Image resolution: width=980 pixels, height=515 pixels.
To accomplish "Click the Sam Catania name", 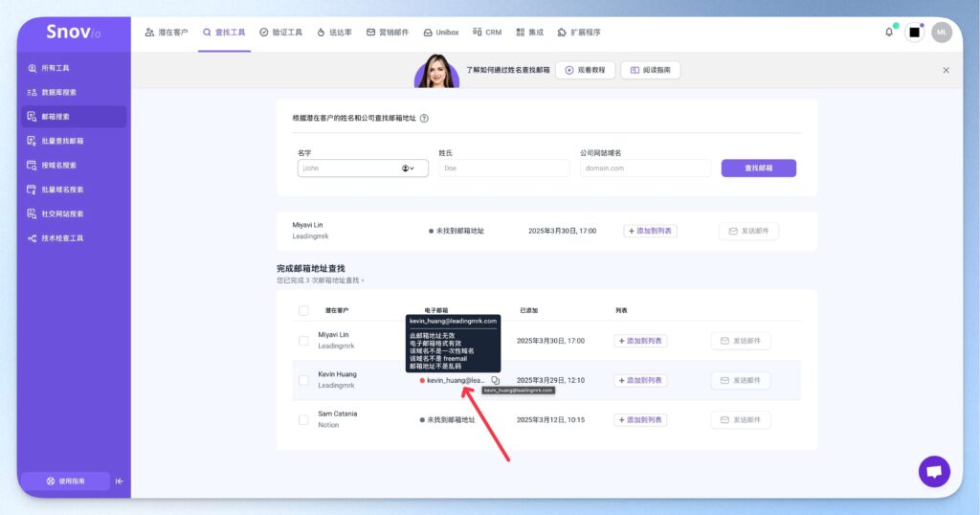I will tap(337, 414).
